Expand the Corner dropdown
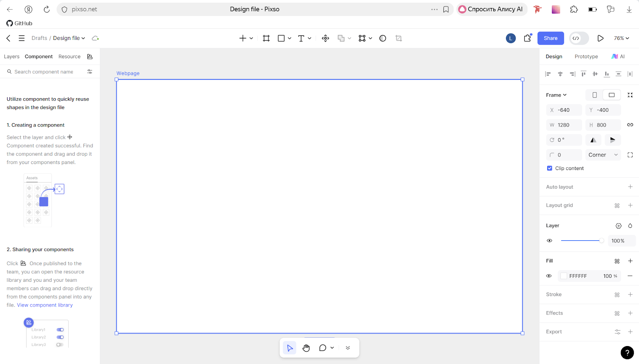This screenshot has height=364, width=639. (603, 155)
